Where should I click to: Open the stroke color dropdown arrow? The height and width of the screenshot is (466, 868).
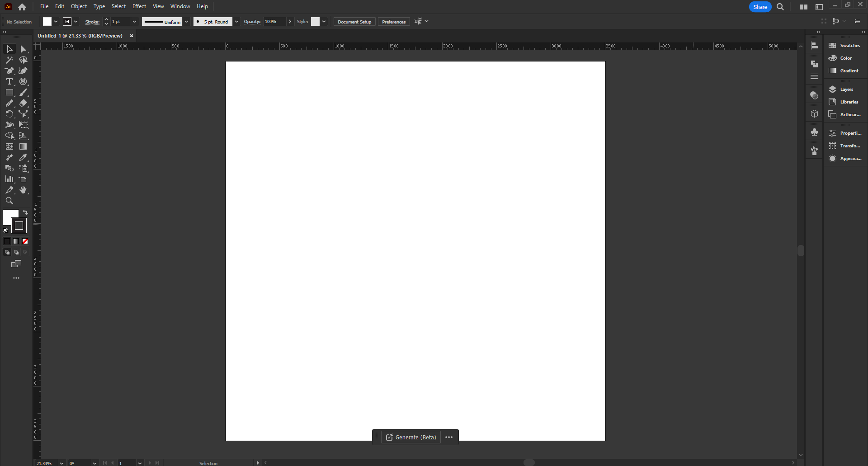click(76, 21)
